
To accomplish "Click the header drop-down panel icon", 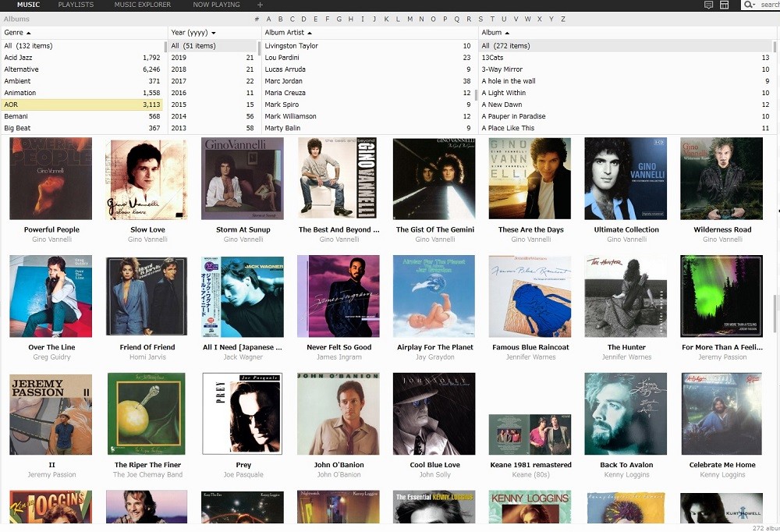I will (709, 5).
